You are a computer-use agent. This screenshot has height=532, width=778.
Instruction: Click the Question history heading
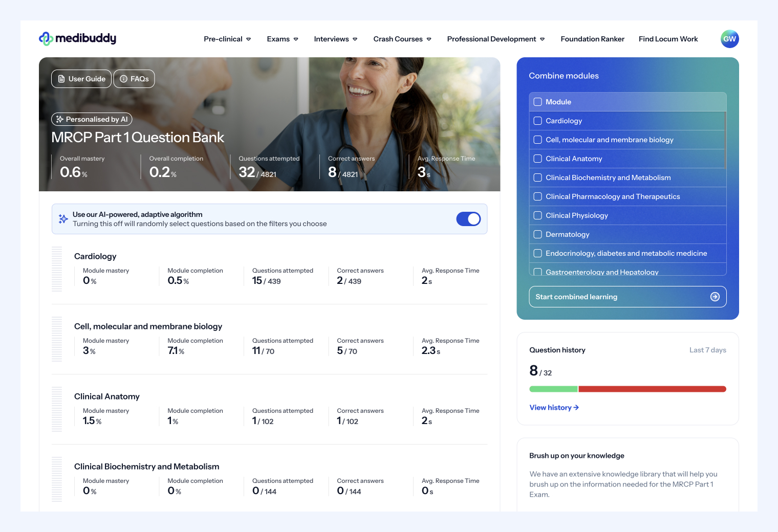[x=557, y=350]
